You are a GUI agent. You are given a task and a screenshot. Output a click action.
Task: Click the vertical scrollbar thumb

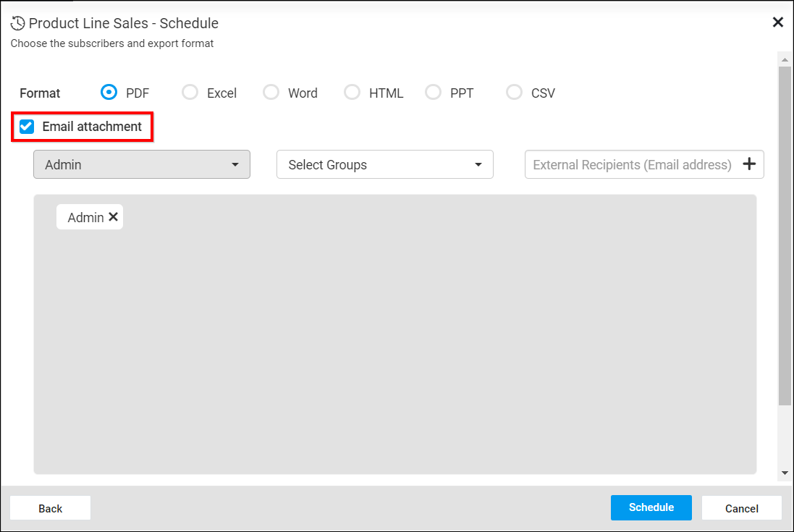pyautogui.click(x=785, y=236)
